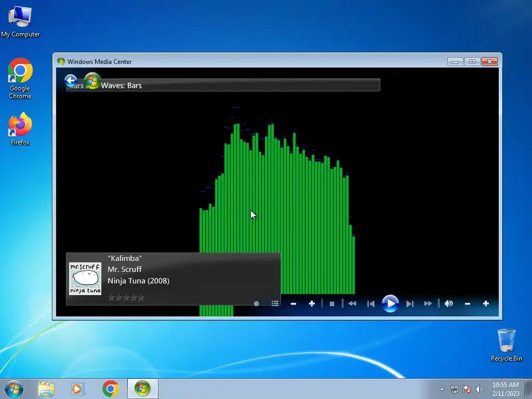The image size is (532, 399).
Task: Stop playback with the square stop button
Action: [x=332, y=303]
